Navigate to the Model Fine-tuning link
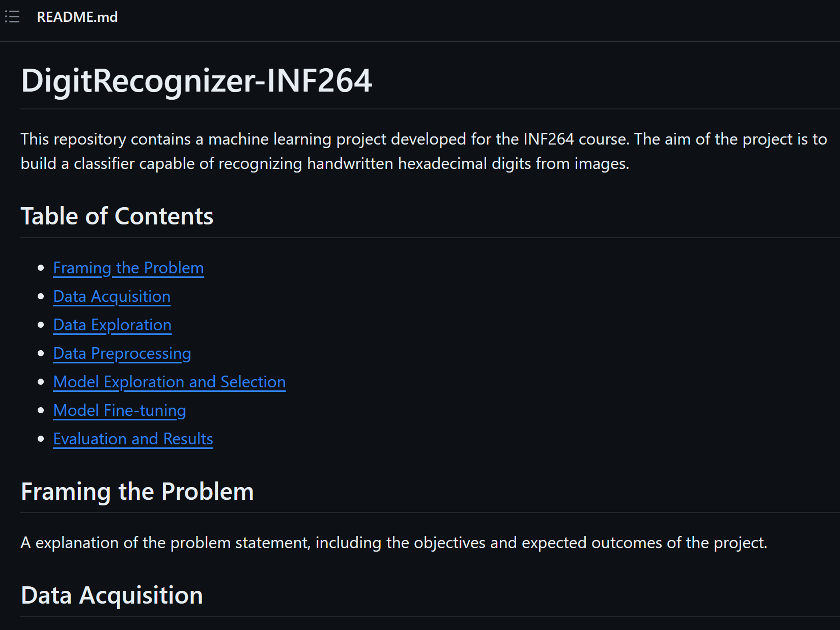This screenshot has width=840, height=630. [120, 411]
